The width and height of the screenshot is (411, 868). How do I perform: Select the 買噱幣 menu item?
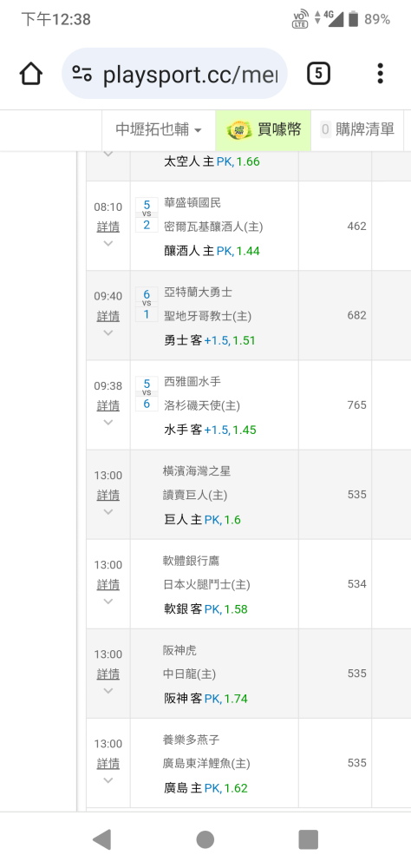pyautogui.click(x=264, y=130)
